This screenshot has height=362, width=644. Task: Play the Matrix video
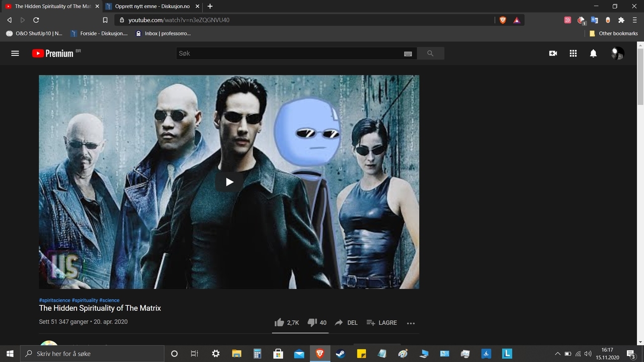point(229,182)
